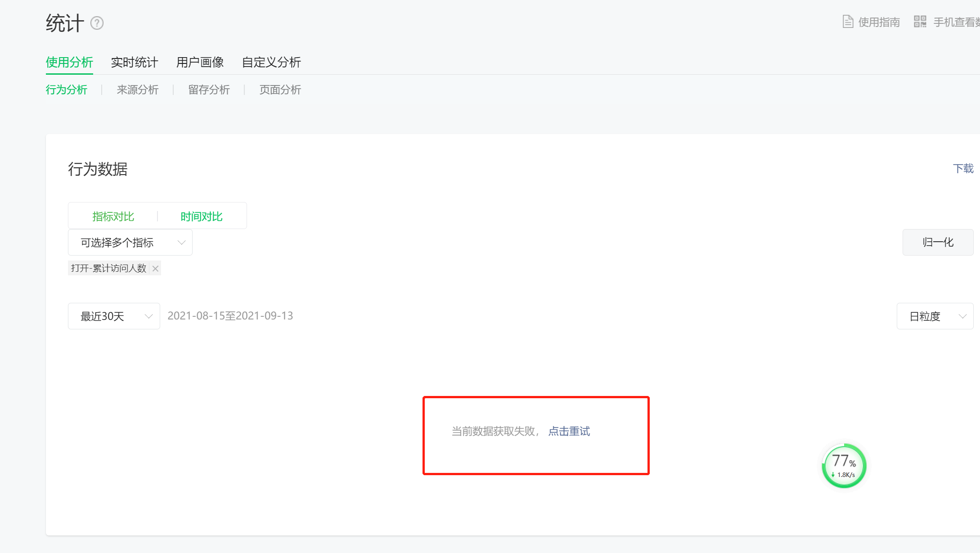This screenshot has height=553, width=980.
Task: Open the 日粒度 granularity dropdown
Action: [935, 316]
